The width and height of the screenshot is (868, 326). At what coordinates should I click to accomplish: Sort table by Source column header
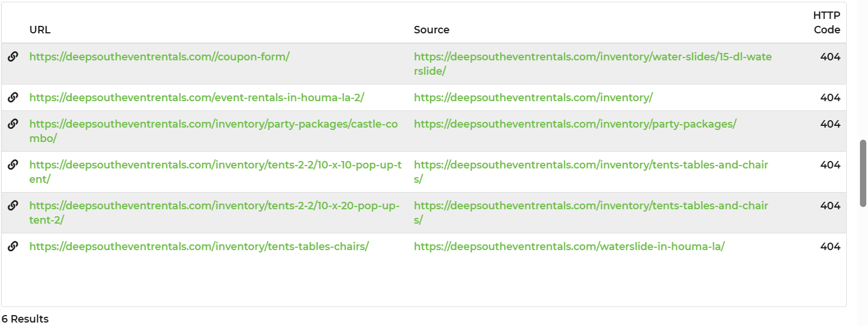pyautogui.click(x=431, y=30)
